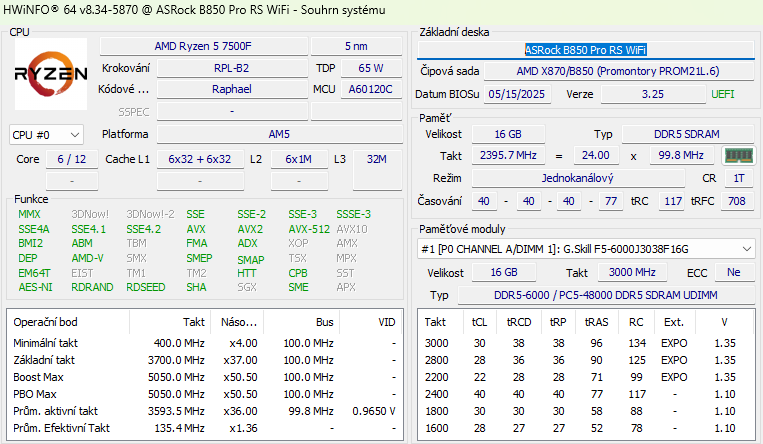Click the 99.8 MHz memory base clock field
The image size is (763, 444).
pyautogui.click(x=681, y=155)
